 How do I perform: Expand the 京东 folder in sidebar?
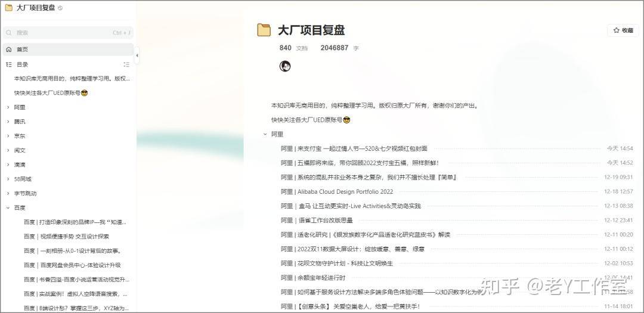coord(8,136)
